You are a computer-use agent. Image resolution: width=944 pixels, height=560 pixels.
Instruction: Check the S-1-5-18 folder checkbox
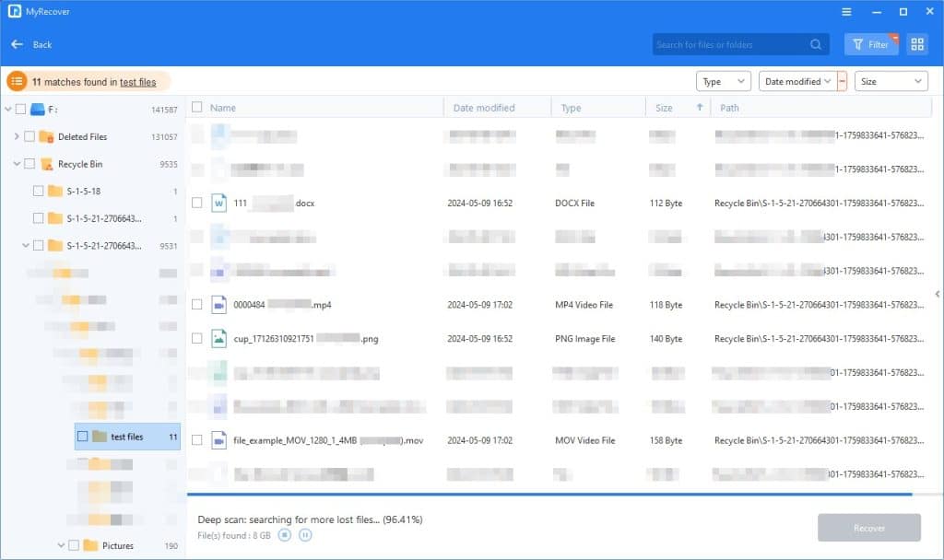pos(38,191)
